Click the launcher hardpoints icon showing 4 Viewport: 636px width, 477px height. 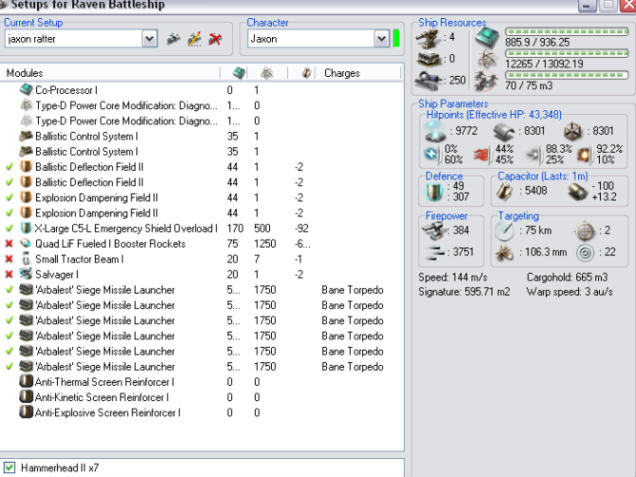pyautogui.click(x=429, y=38)
